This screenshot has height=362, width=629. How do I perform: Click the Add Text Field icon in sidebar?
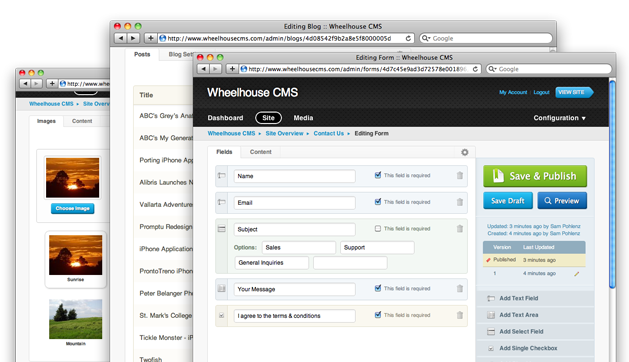click(x=491, y=298)
